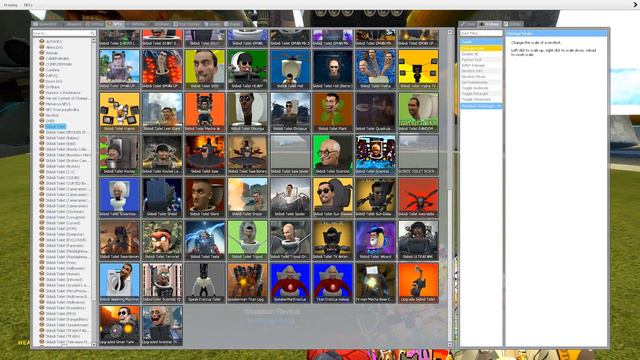This screenshot has width=640, height=360.
Task: Select the Skibidi Toilet RANDOM icon
Action: pos(418,112)
